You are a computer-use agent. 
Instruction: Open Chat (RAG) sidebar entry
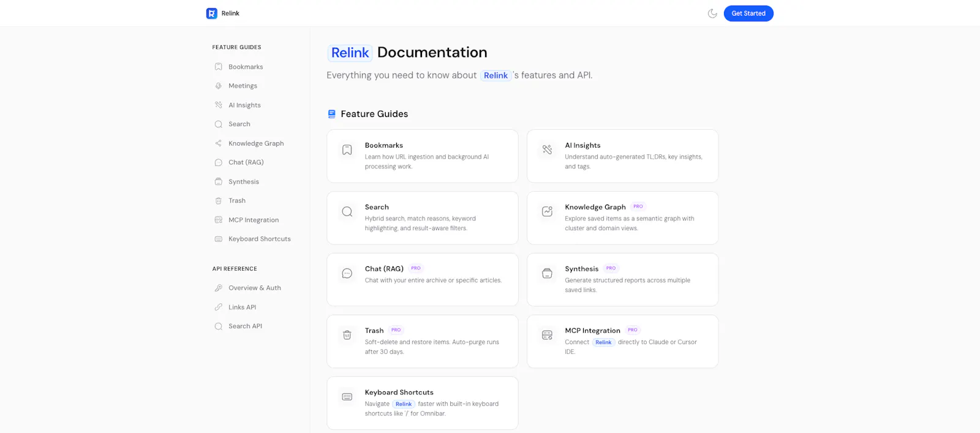pyautogui.click(x=246, y=162)
